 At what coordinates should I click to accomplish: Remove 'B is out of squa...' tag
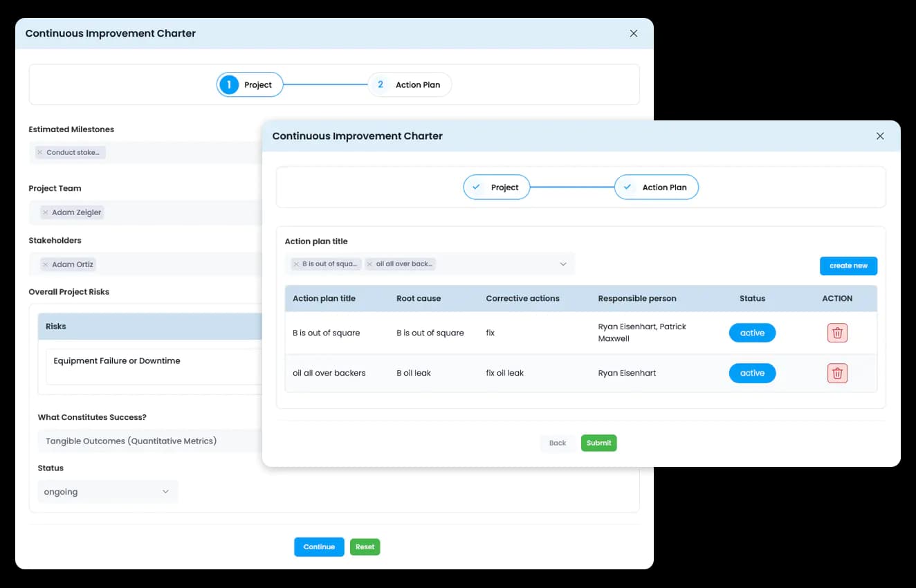click(x=296, y=264)
